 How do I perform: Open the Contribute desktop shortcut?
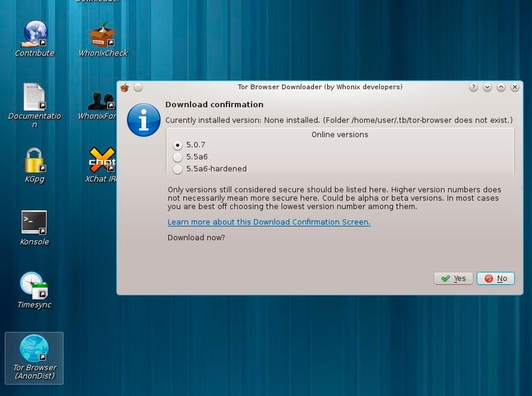tap(35, 38)
